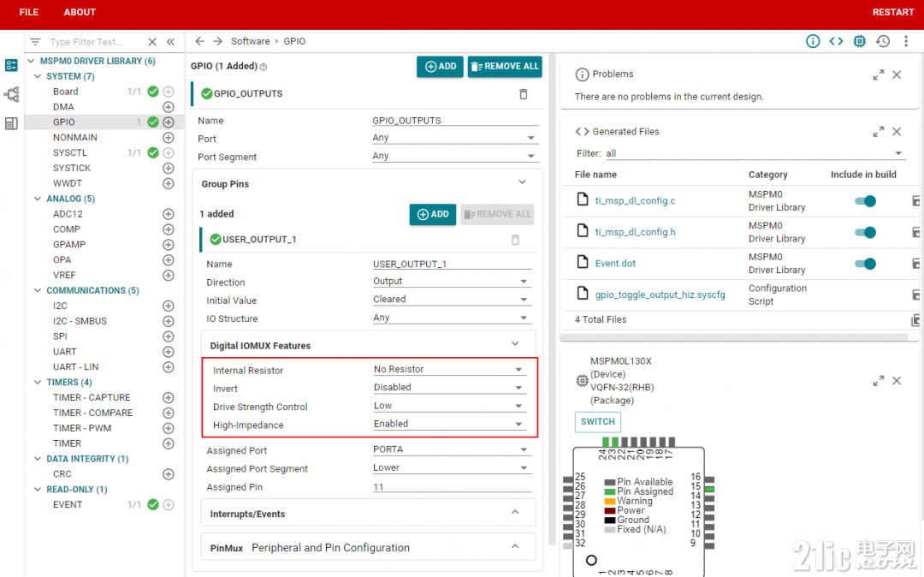Open the Port dropdown
This screenshot has height=577, width=924.
point(454,137)
